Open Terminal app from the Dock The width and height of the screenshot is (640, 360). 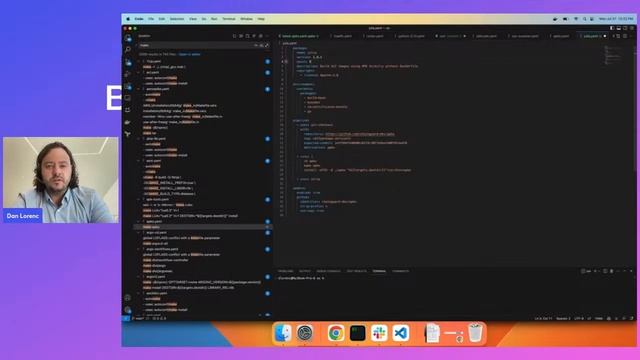pos(357,333)
